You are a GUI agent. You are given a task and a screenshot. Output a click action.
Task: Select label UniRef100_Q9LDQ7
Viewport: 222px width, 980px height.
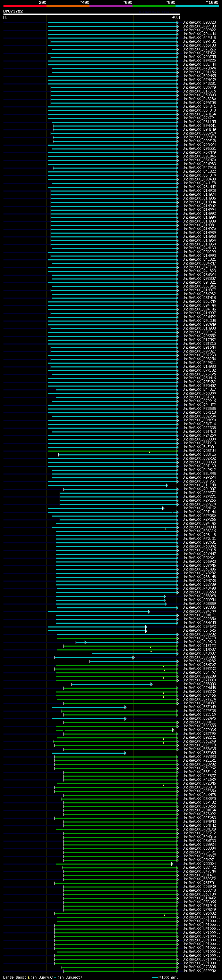click(199, 489)
